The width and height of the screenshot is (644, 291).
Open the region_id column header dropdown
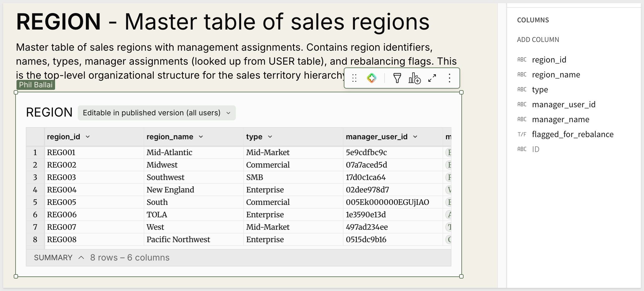88,137
